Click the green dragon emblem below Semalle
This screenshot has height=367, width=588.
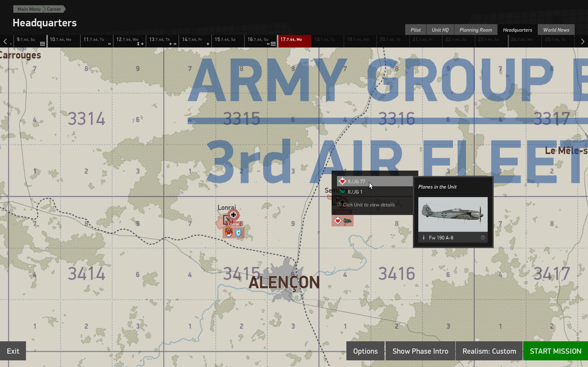pyautogui.click(x=348, y=221)
